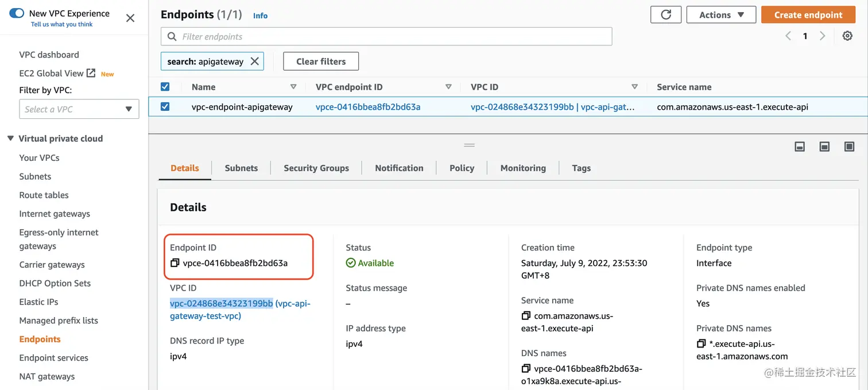Viewport: 868px width, 390px height.
Task: Open the Tell us what you think link
Action: (61, 24)
